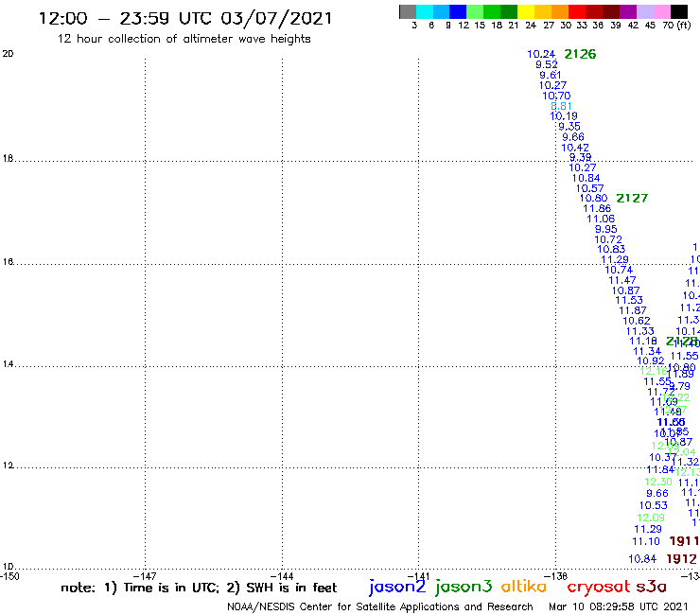
Task: Click the latitude axis label 16
Action: 8,262
